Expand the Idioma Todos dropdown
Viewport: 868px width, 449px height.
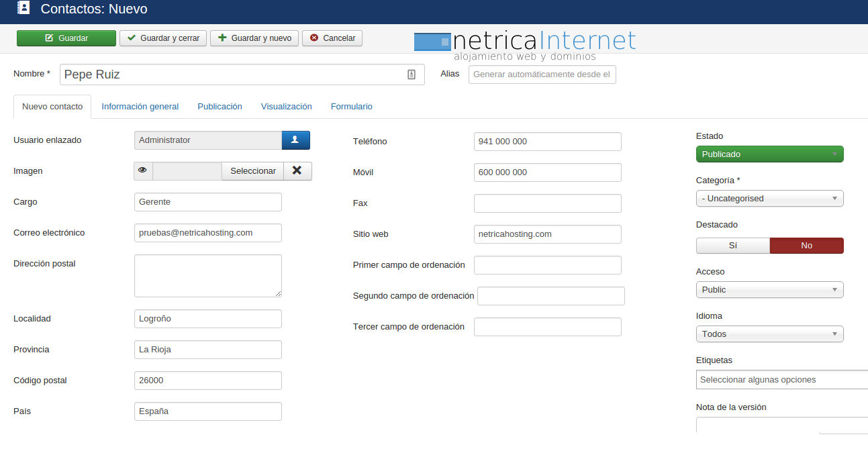(x=769, y=334)
